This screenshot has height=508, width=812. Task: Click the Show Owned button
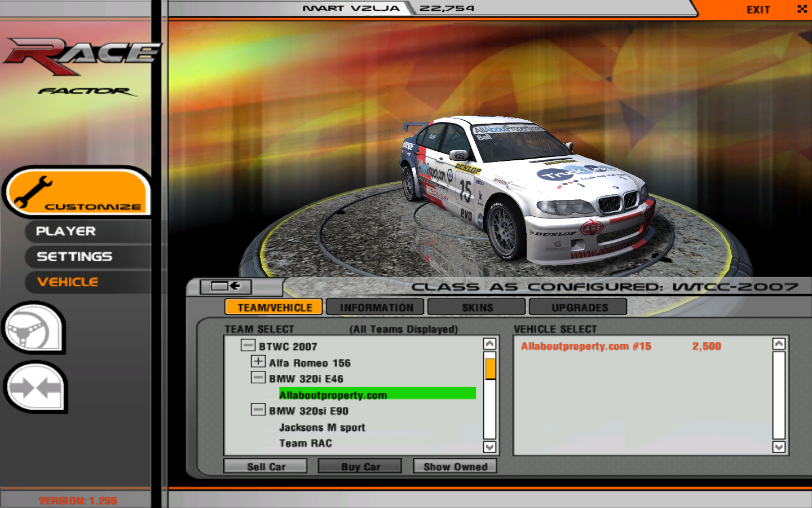455,466
